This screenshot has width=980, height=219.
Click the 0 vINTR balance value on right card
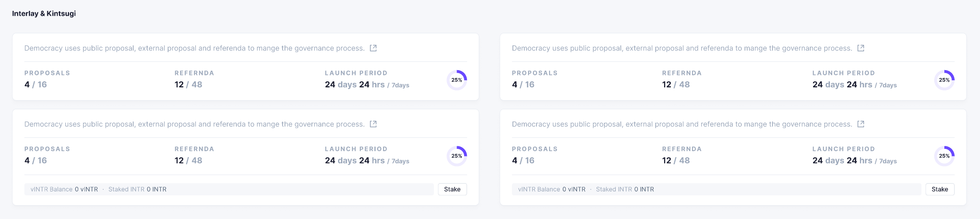point(574,189)
